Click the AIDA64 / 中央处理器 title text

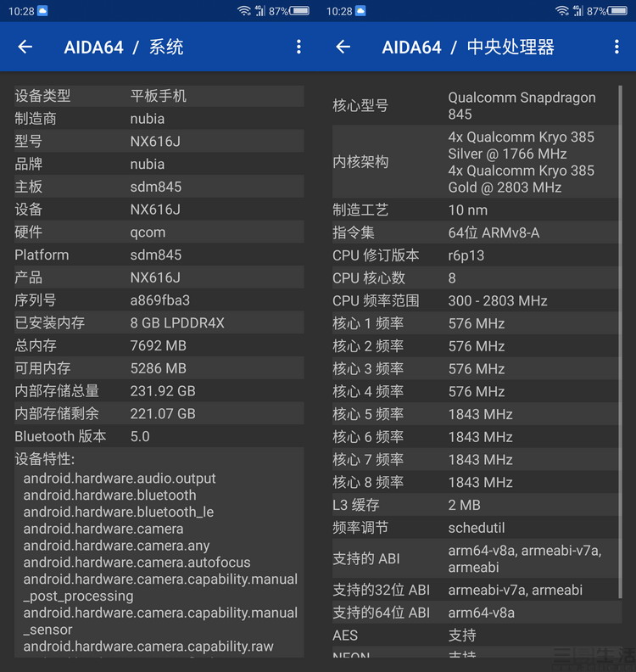tap(467, 48)
